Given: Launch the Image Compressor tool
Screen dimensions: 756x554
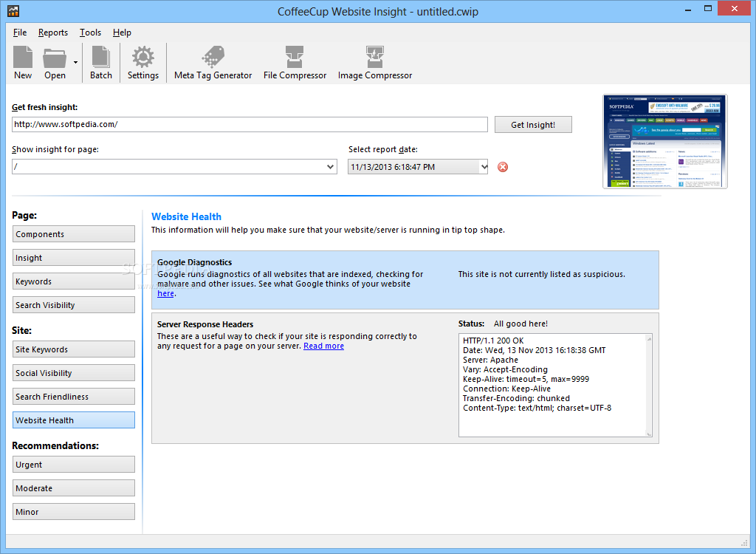Looking at the screenshot, I should pyautogui.click(x=375, y=57).
